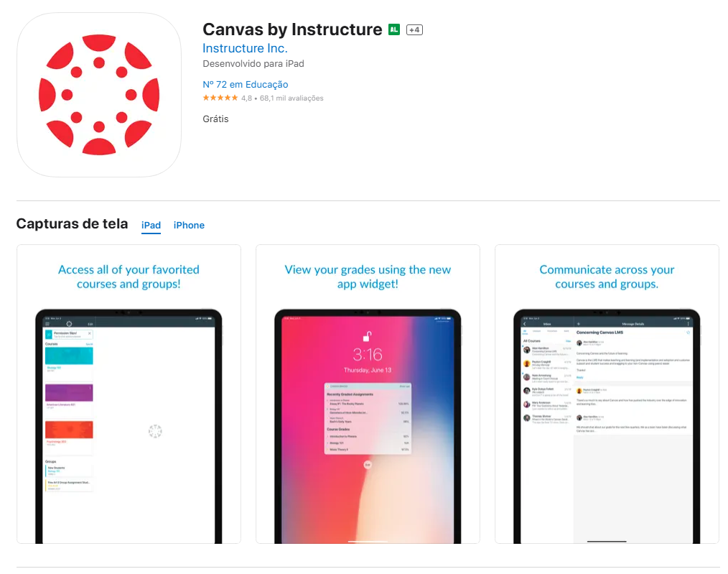Click the +4 age rating badge

414,29
